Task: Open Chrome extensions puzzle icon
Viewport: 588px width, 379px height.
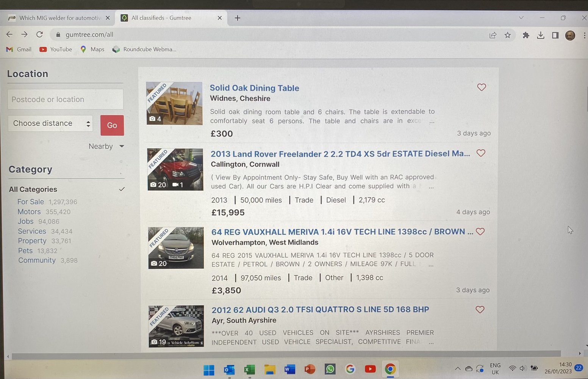Action: pyautogui.click(x=526, y=35)
